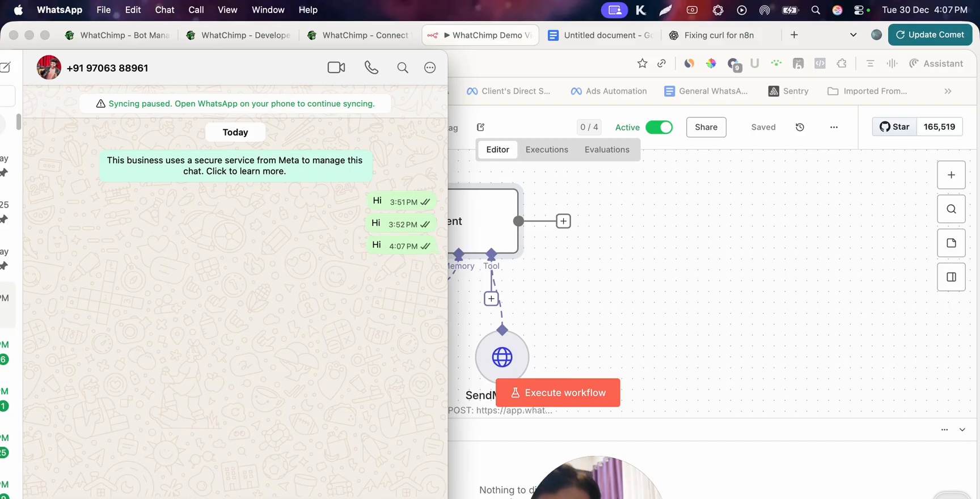Add a node with the canvas plus button

tap(951, 175)
